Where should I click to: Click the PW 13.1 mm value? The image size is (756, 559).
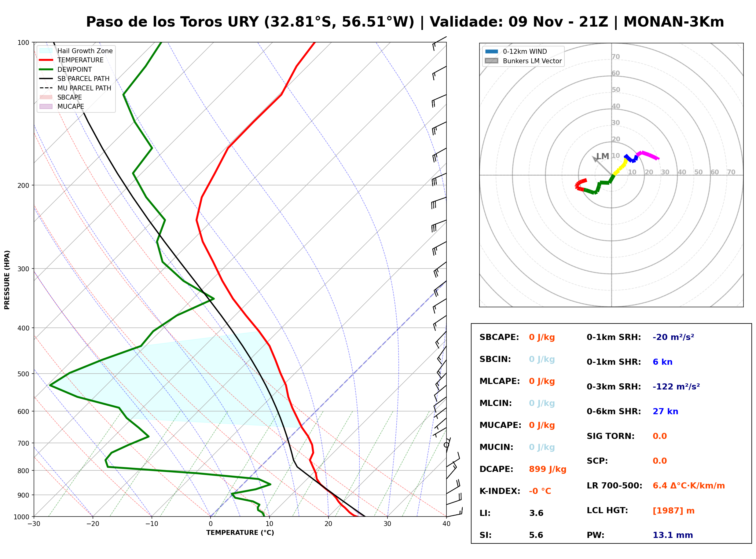pyautogui.click(x=673, y=535)
